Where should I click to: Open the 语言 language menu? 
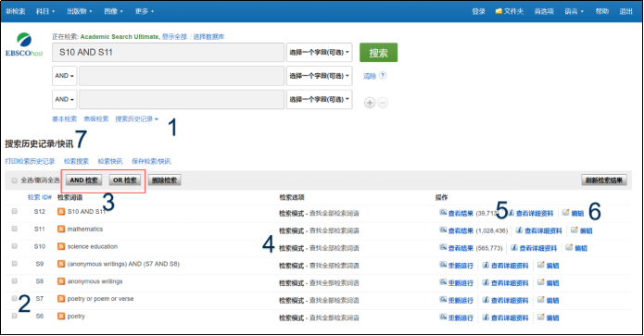(x=574, y=11)
